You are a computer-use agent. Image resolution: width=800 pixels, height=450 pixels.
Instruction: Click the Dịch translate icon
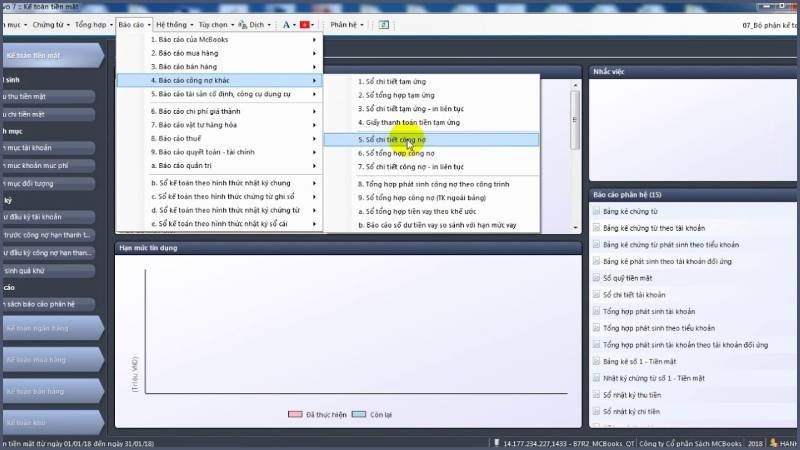[x=243, y=24]
